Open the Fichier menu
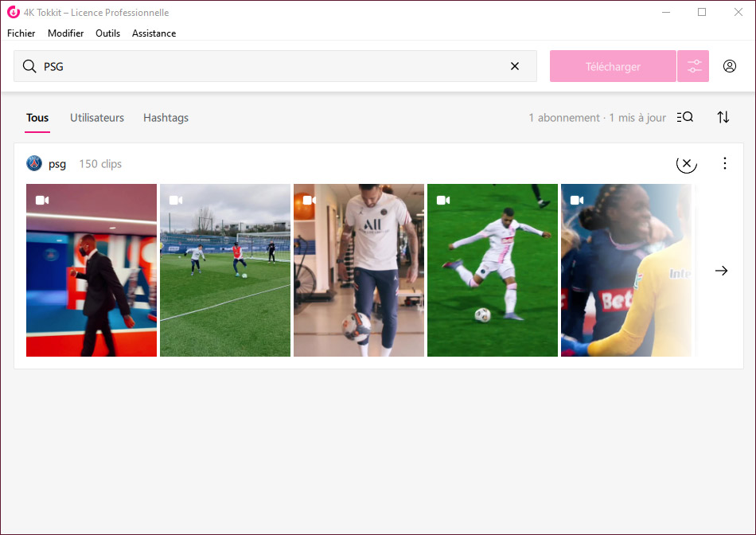756x535 pixels. [21, 33]
